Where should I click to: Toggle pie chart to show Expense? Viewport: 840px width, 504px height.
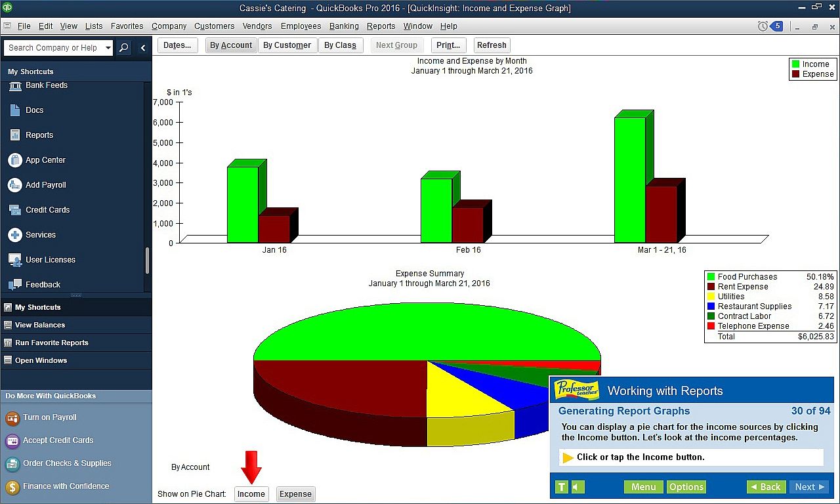[295, 494]
